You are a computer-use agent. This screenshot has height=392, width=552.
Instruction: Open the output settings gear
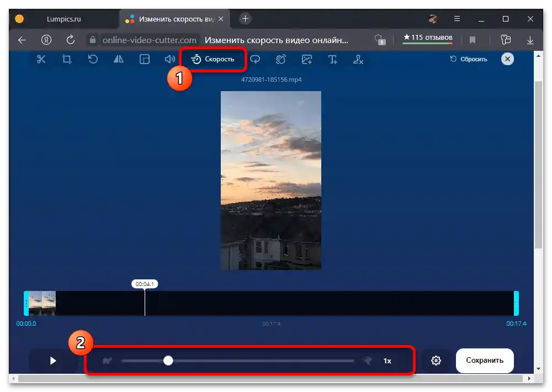pos(436,361)
